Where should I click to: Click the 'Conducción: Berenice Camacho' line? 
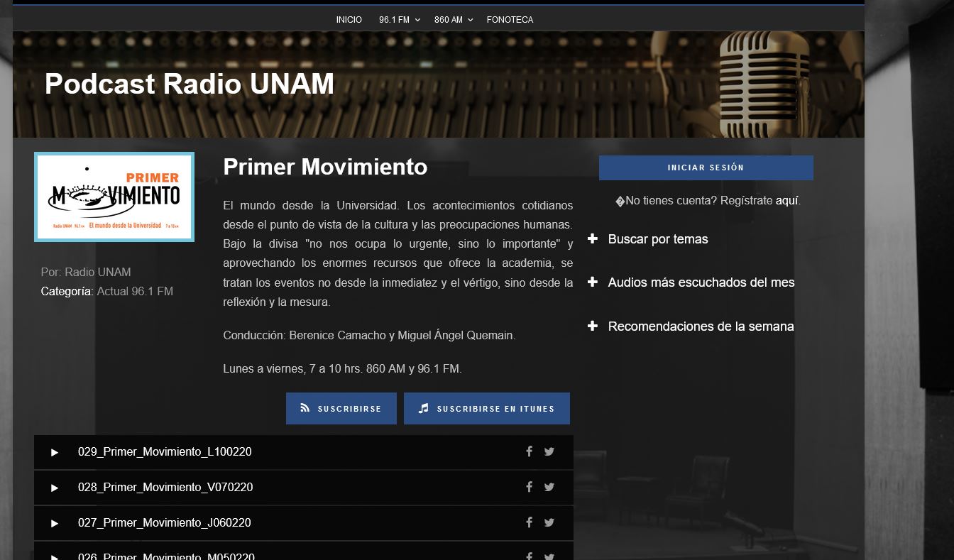pos(369,336)
